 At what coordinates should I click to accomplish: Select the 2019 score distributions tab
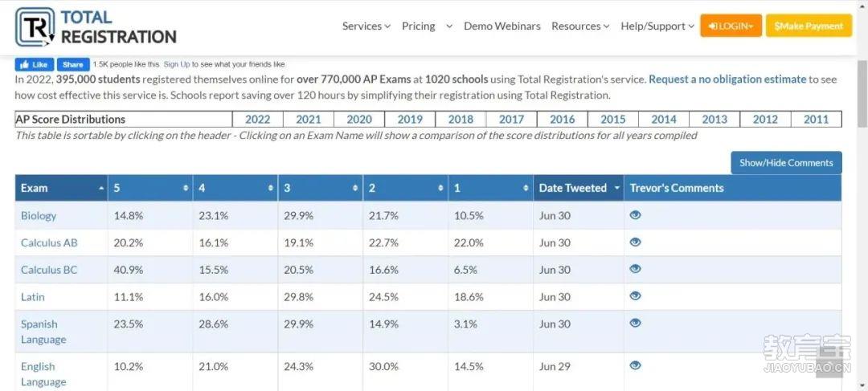point(410,120)
